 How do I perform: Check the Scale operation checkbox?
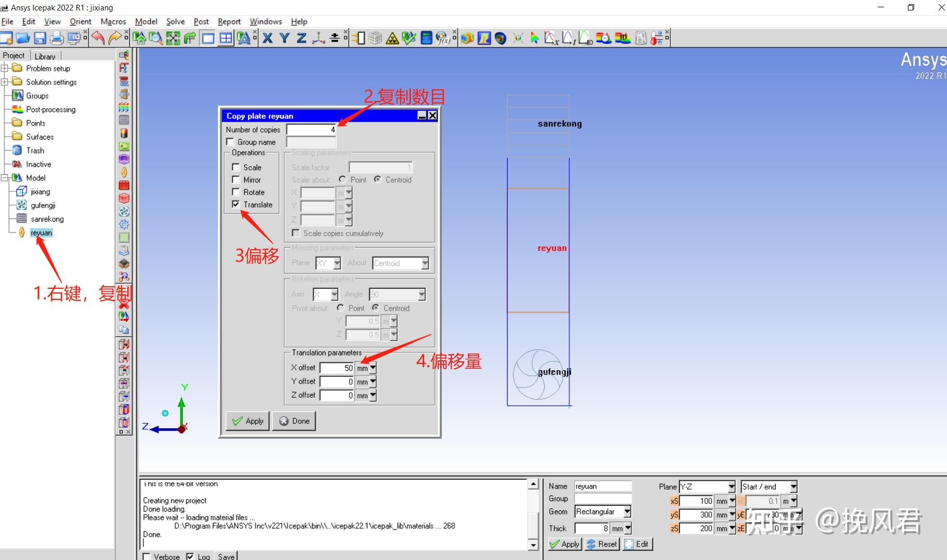pyautogui.click(x=236, y=167)
